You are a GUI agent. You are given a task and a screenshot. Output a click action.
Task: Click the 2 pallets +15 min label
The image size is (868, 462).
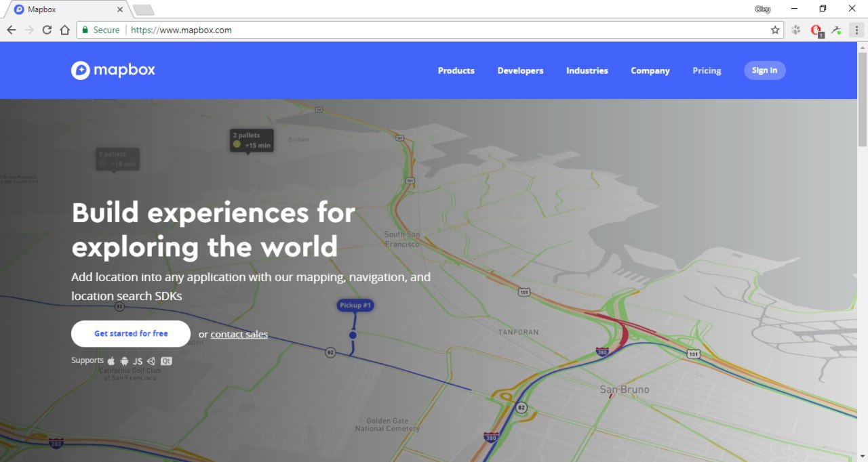point(252,140)
